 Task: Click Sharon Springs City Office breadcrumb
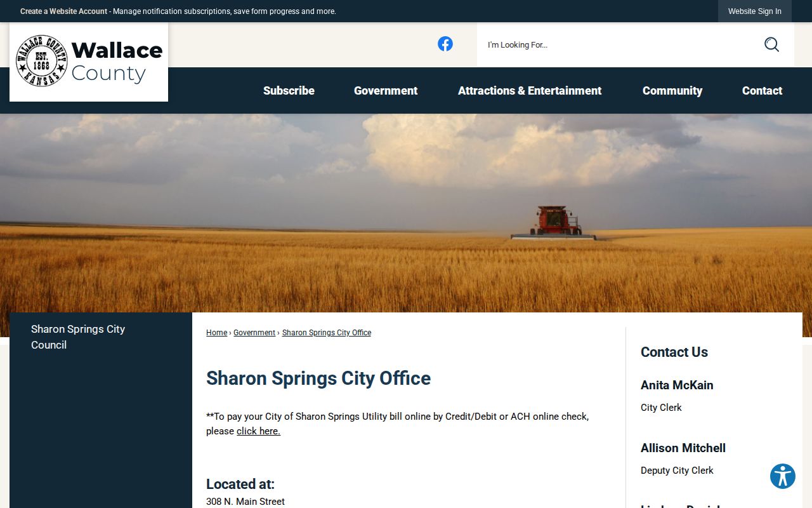(x=327, y=333)
